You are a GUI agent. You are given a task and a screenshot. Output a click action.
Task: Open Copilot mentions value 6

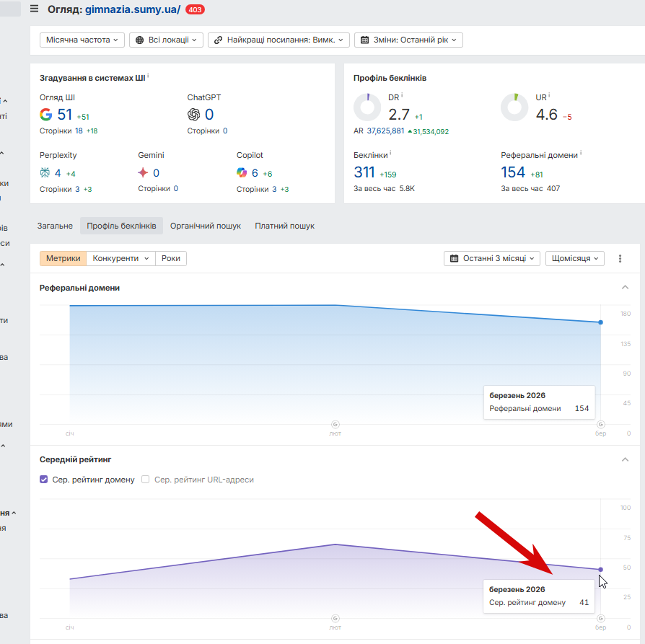(x=255, y=173)
